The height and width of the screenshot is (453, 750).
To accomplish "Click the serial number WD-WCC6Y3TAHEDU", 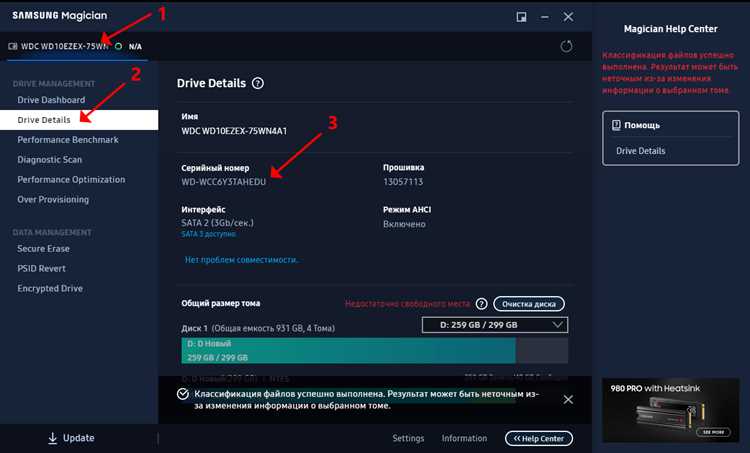I will pyautogui.click(x=223, y=182).
